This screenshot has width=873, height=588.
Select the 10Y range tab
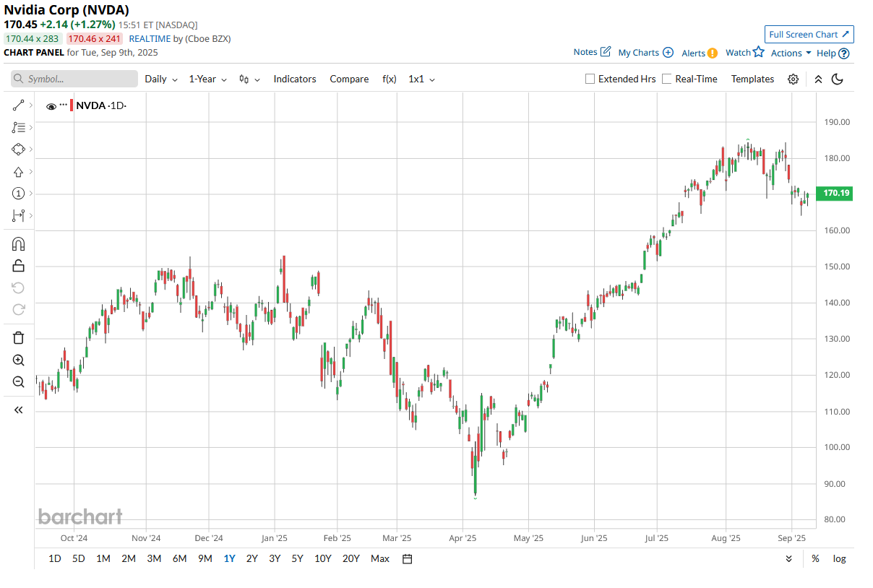[322, 558]
